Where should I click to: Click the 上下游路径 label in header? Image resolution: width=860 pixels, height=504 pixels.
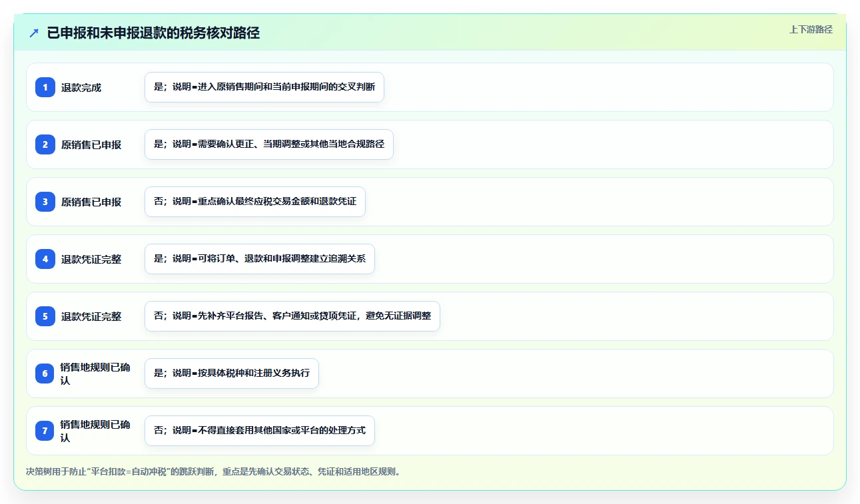pyautogui.click(x=811, y=29)
